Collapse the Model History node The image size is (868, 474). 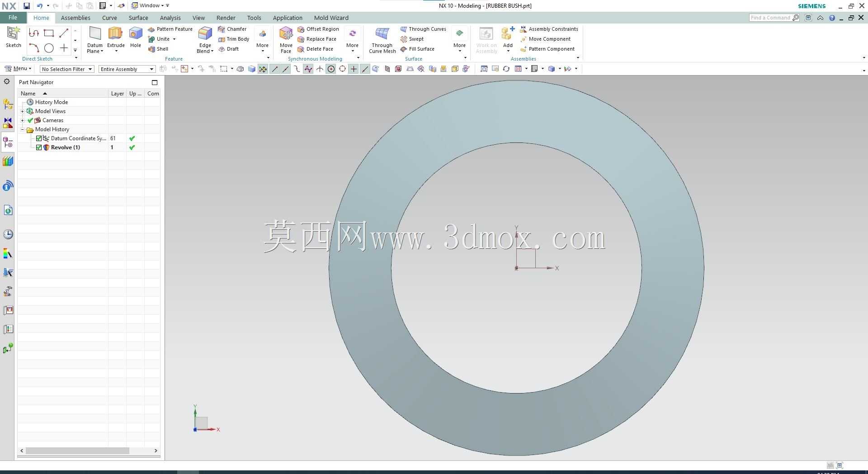(23, 129)
